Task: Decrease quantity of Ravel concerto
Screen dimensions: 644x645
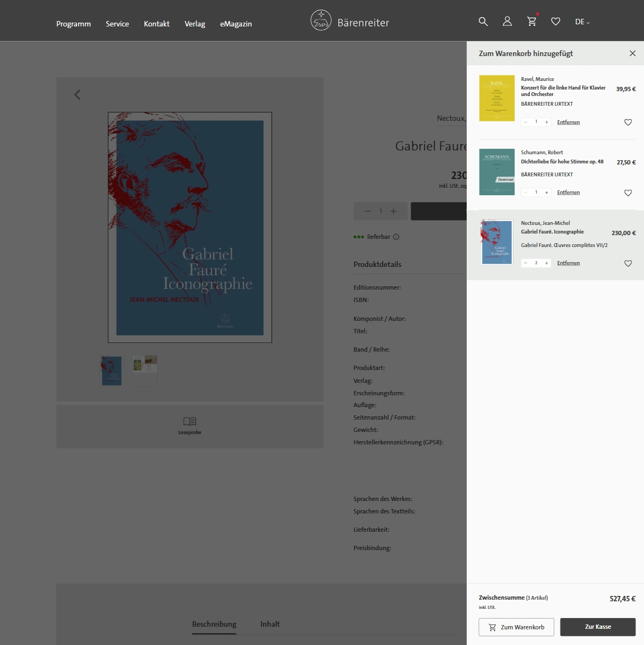Action: tap(525, 122)
